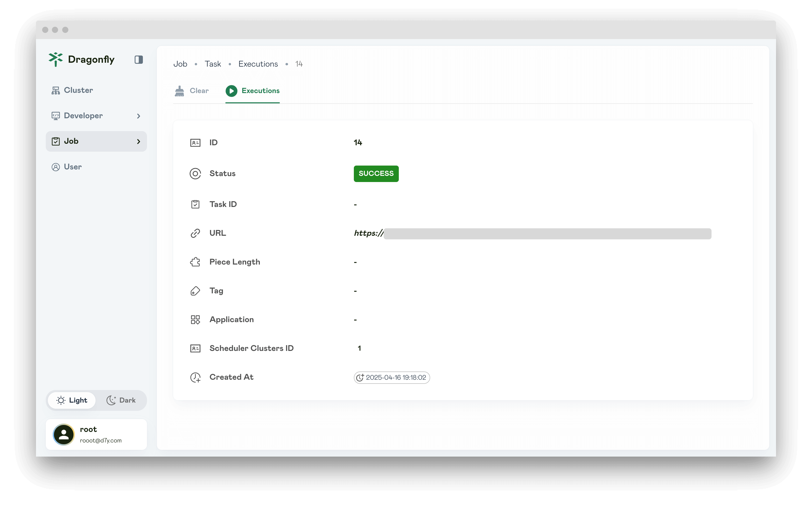Click the Tag label icon
The image size is (812, 508).
(x=195, y=291)
